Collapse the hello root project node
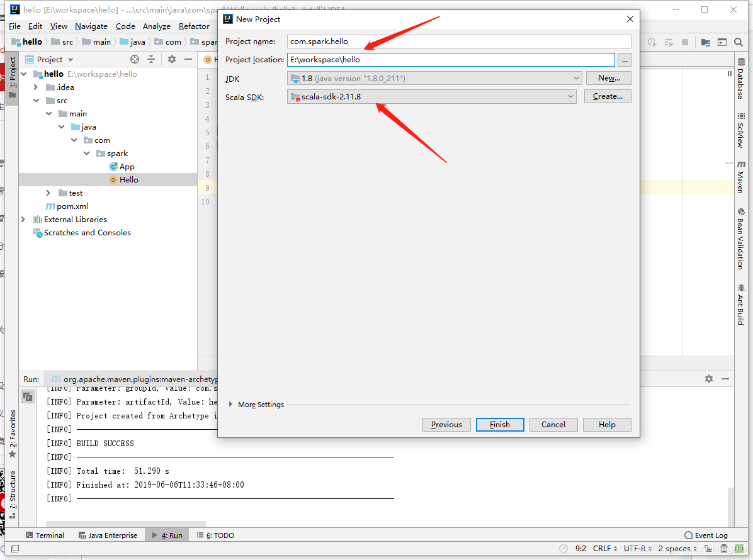This screenshot has height=560, width=753. 23,74
